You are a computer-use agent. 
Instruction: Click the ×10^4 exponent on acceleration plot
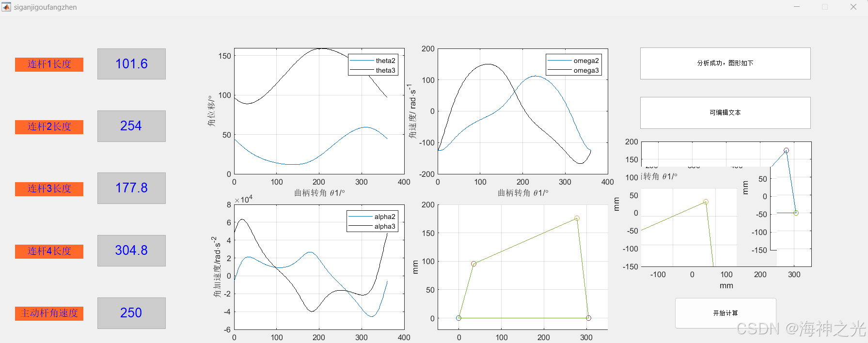point(243,199)
